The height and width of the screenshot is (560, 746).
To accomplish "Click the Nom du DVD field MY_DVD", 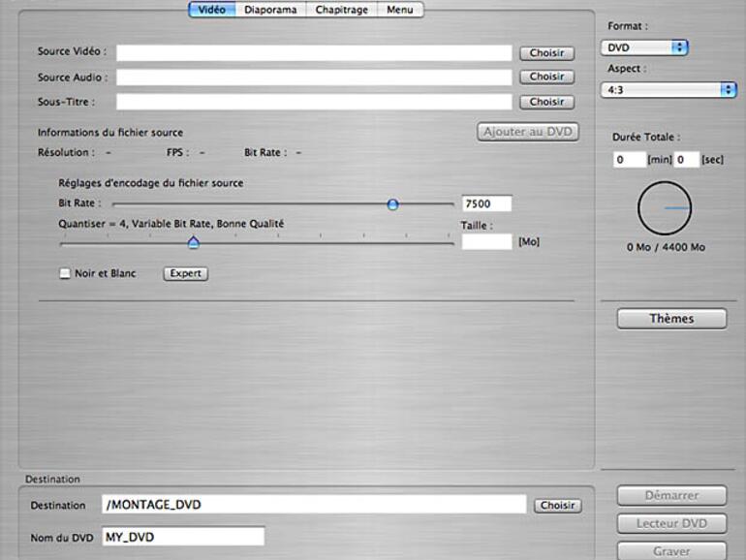I will [183, 537].
